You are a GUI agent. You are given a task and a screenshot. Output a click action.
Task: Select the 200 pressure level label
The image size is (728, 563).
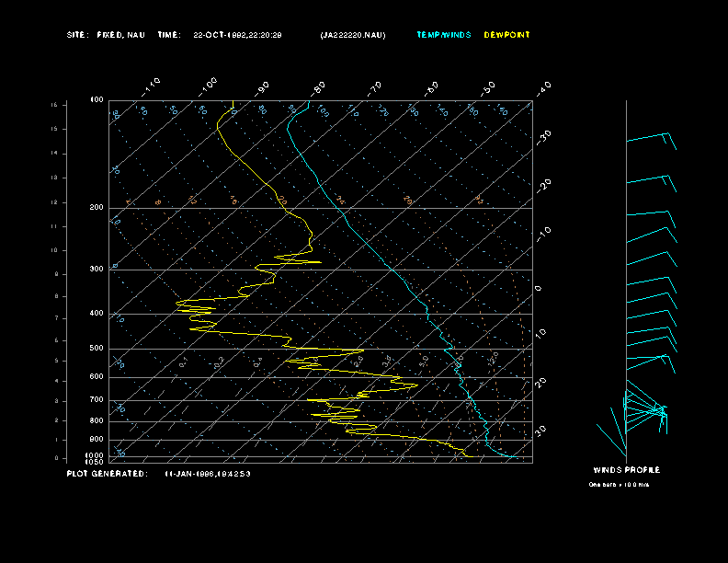coord(96,208)
